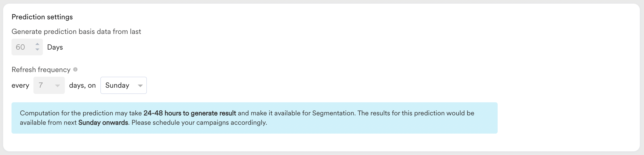Image resolution: width=644 pixels, height=155 pixels.
Task: Click the info icon beside Refresh frequency
Action: point(75,69)
